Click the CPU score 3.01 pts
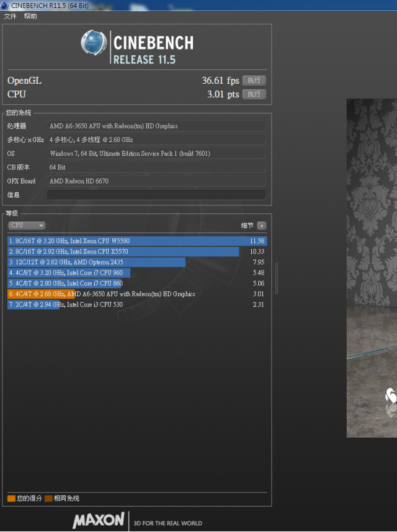The image size is (397, 532). click(223, 94)
